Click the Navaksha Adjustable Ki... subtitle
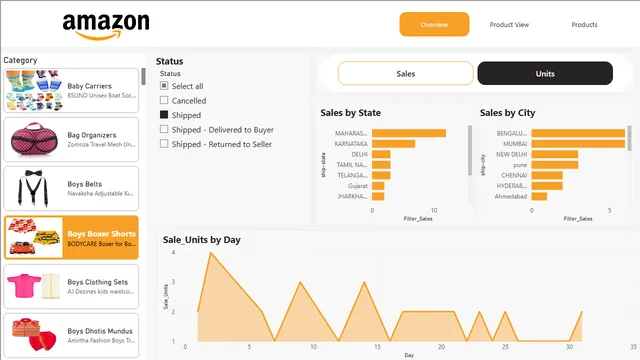The image size is (640, 360). [100, 193]
